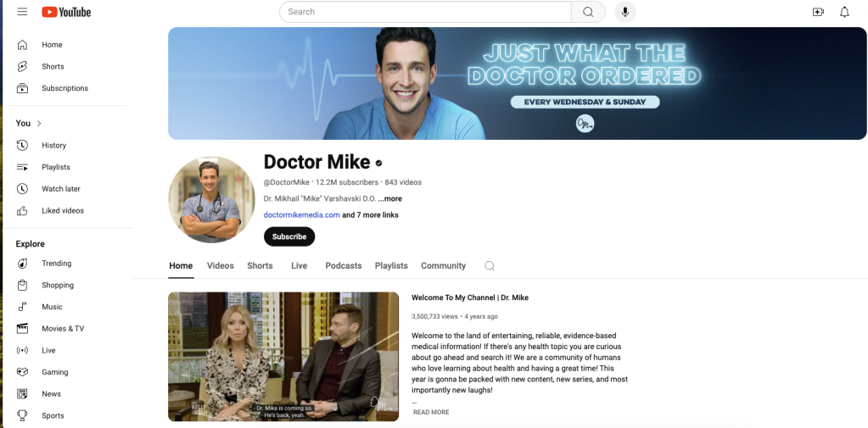
Task: Click the Trending flame icon
Action: (x=22, y=264)
